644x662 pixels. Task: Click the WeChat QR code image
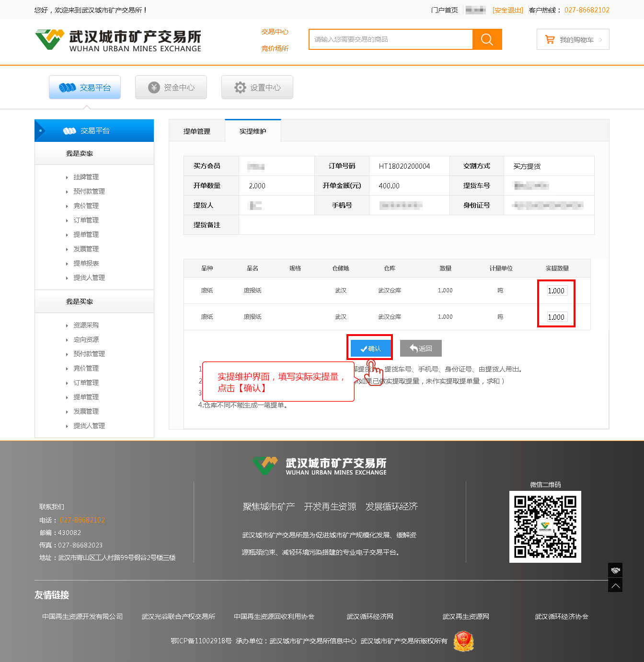pyautogui.click(x=545, y=527)
